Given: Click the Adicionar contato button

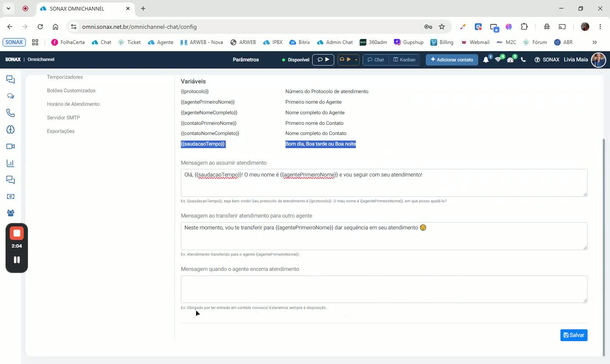Looking at the screenshot, I should 452,60.
